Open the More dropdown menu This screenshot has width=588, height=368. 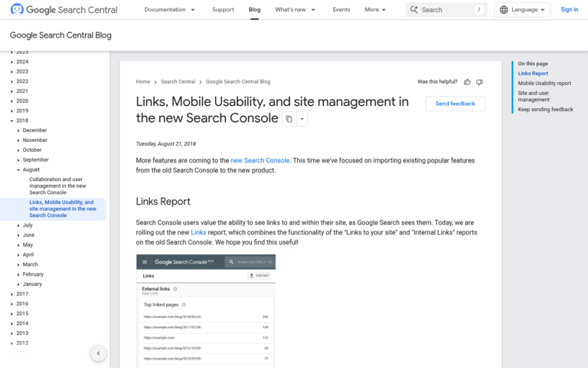(x=375, y=10)
